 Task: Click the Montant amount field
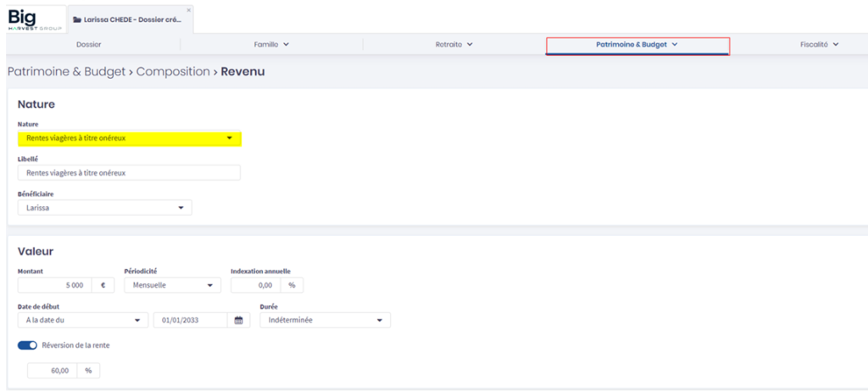55,285
